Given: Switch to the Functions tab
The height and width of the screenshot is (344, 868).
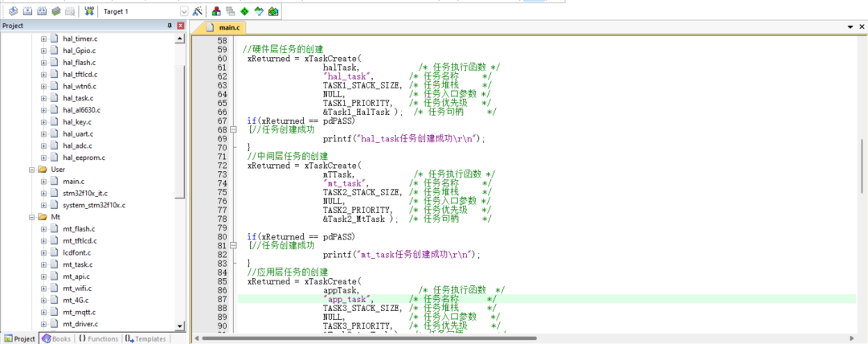Looking at the screenshot, I should (99, 338).
